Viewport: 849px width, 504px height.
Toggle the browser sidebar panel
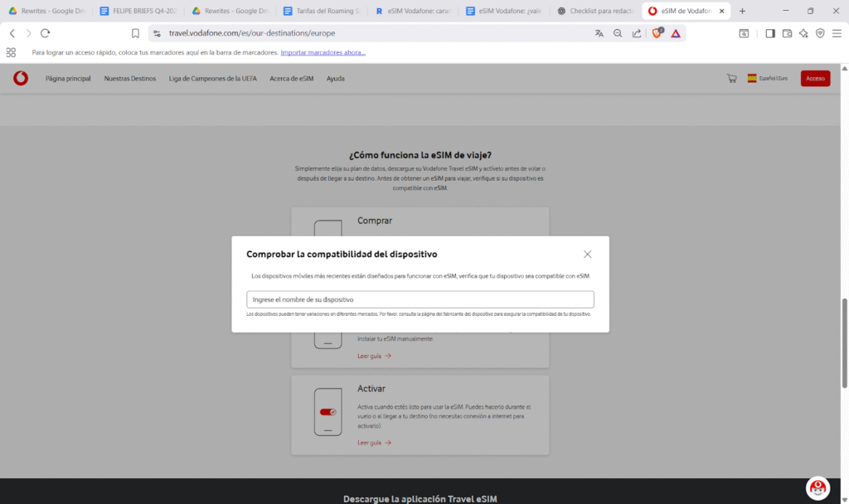pos(770,33)
